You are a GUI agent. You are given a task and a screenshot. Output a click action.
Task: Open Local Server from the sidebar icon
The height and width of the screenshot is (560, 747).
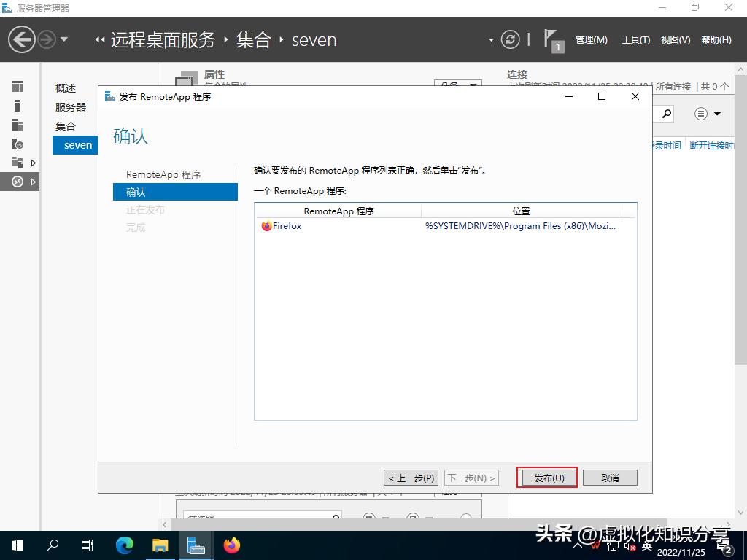[x=18, y=106]
